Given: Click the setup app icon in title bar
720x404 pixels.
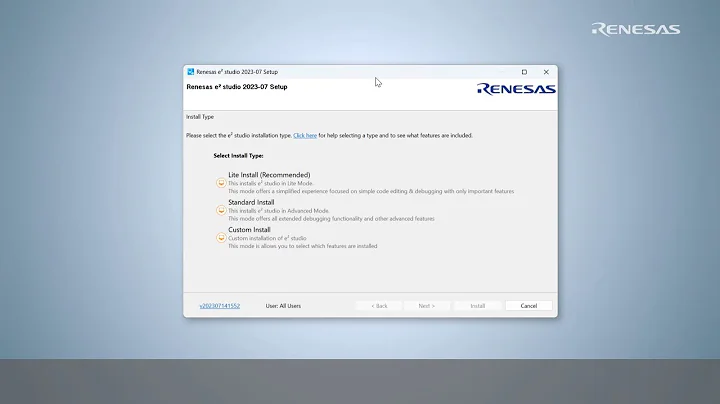Looking at the screenshot, I should tap(191, 72).
